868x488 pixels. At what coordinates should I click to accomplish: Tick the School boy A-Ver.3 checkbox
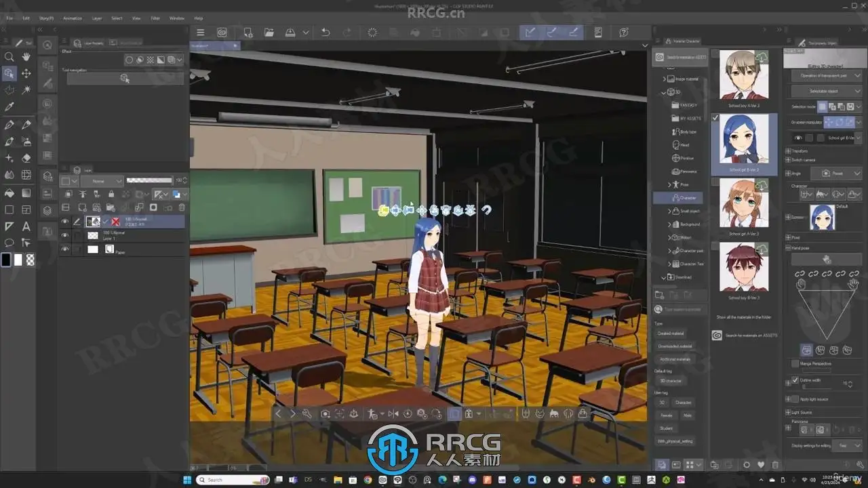pyautogui.click(x=715, y=52)
